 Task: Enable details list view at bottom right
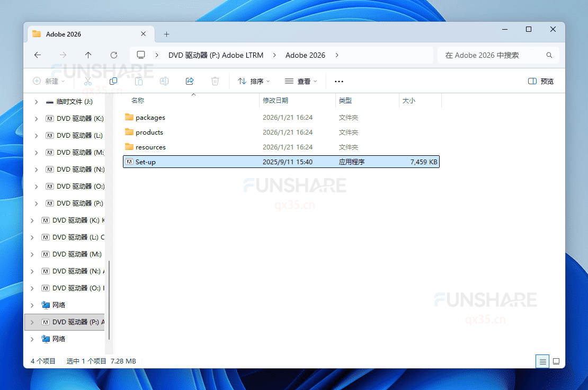click(x=542, y=361)
